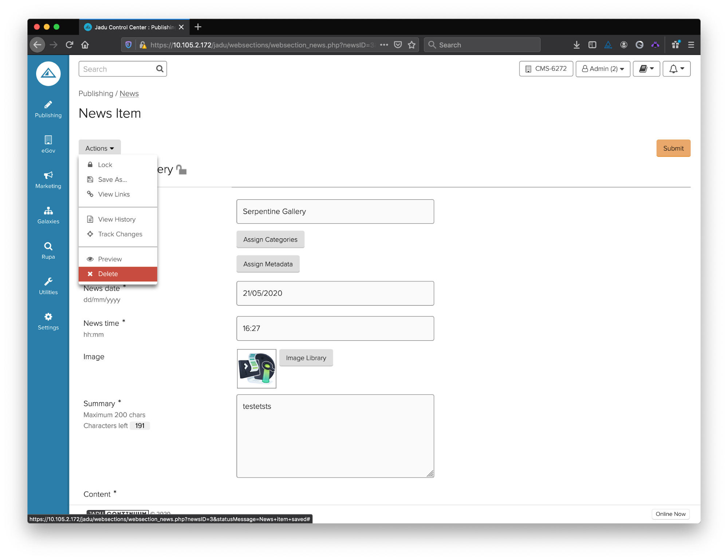Click the orange Submit button
728x560 pixels.
coord(673,148)
